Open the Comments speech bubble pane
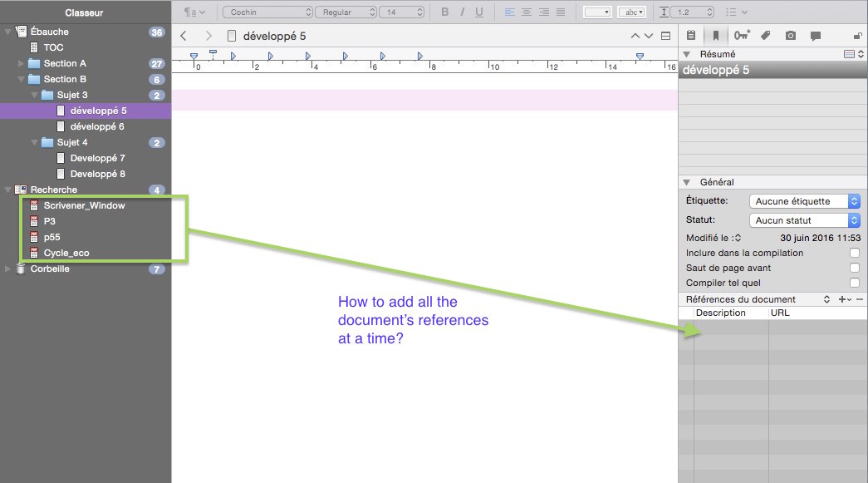The image size is (868, 483). point(816,36)
